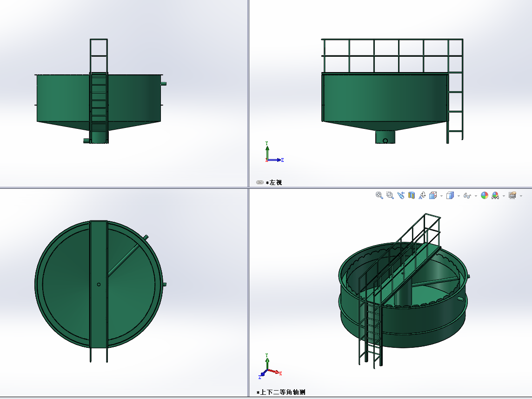This screenshot has height=399, width=532.
Task: Click the coordinate triad in the isometric view
Action: pyautogui.click(x=270, y=366)
